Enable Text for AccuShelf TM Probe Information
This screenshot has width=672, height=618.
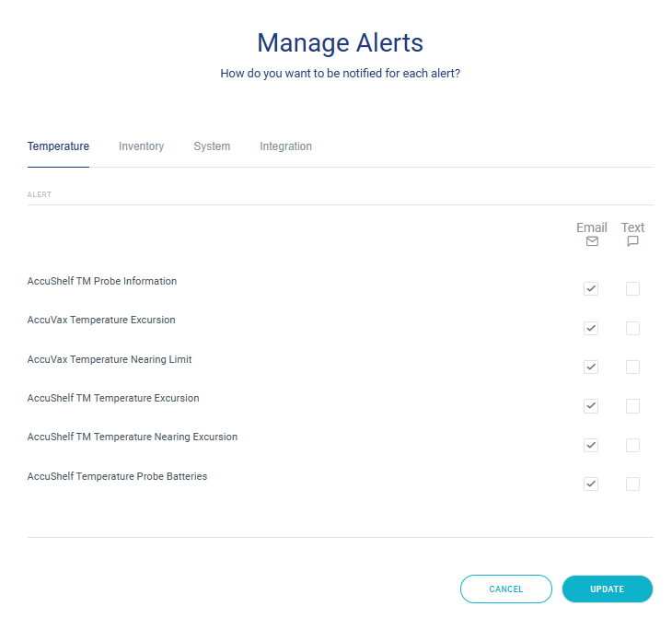coord(632,288)
